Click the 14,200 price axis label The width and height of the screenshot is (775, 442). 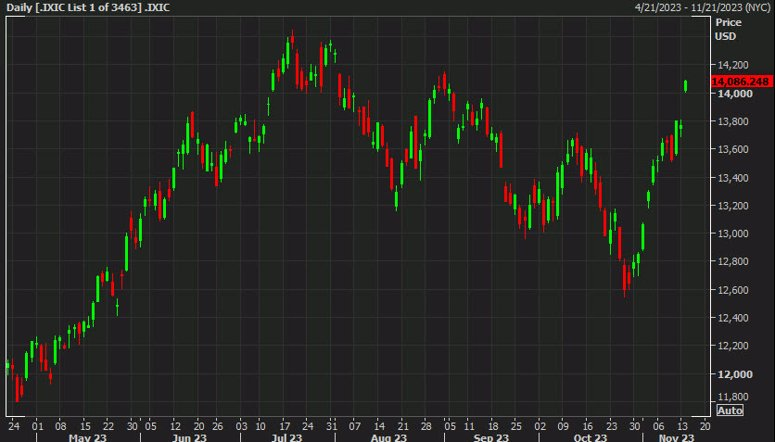click(x=732, y=65)
